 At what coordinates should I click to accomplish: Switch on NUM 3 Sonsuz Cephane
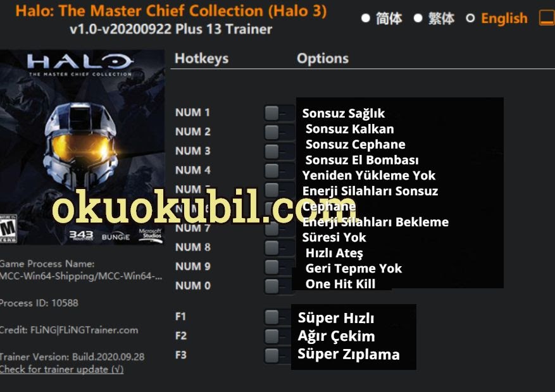tap(279, 152)
